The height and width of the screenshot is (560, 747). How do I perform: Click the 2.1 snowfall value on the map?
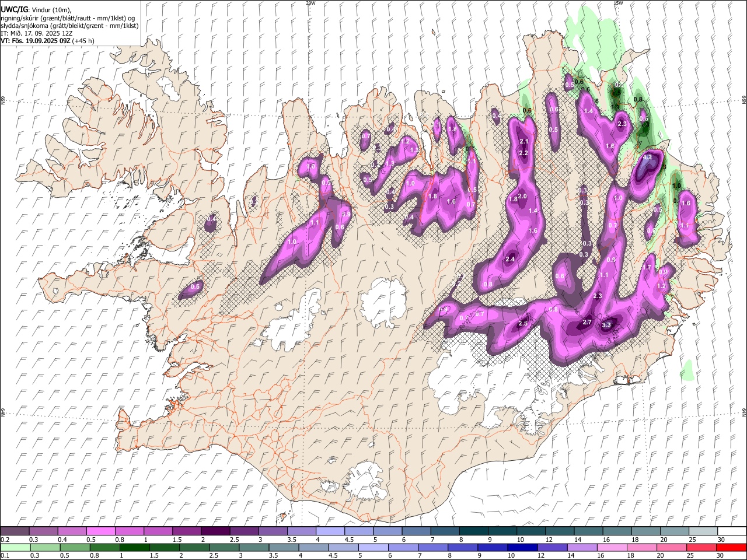pyautogui.click(x=523, y=141)
